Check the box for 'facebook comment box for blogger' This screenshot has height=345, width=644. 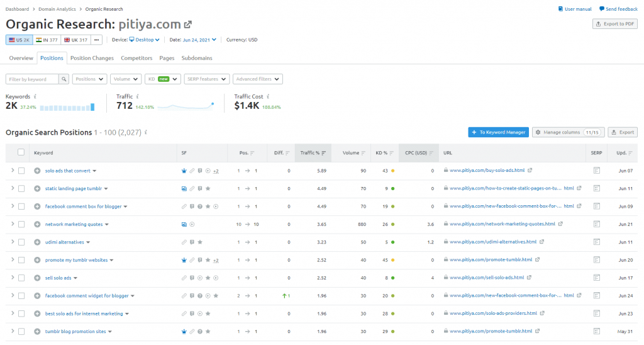click(21, 206)
